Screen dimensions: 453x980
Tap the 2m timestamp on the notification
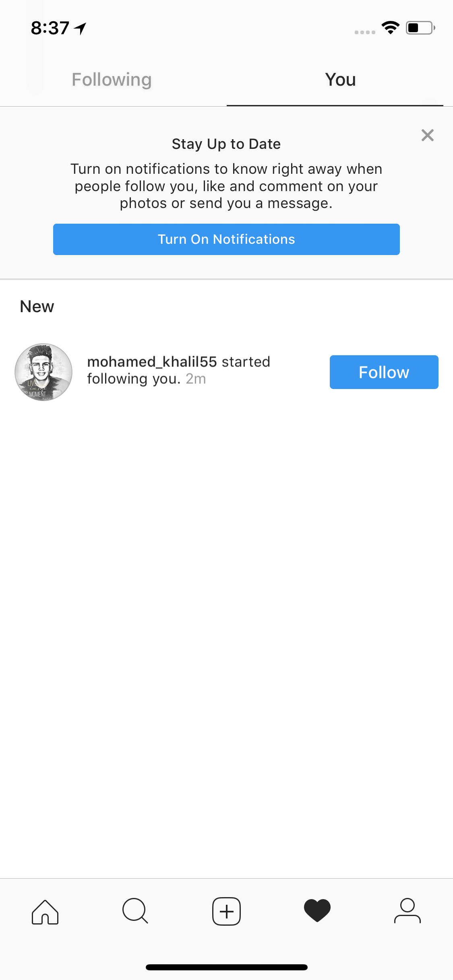(196, 379)
